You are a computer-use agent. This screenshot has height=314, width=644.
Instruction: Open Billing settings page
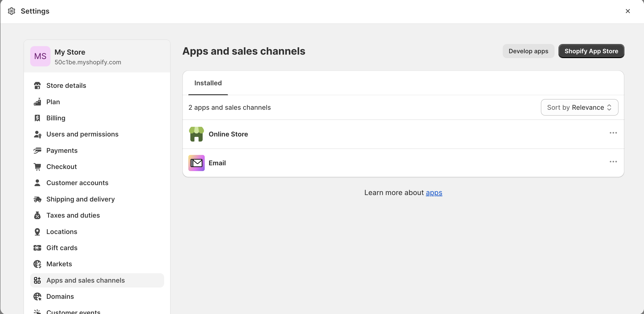click(97, 118)
